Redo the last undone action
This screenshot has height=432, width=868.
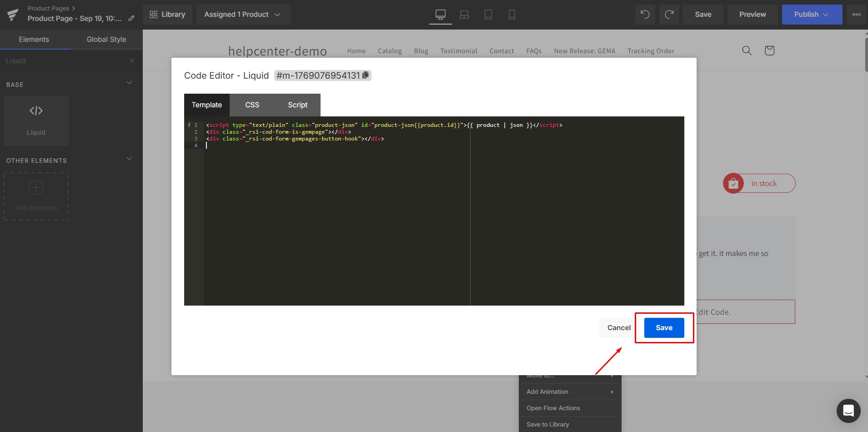[x=670, y=14]
